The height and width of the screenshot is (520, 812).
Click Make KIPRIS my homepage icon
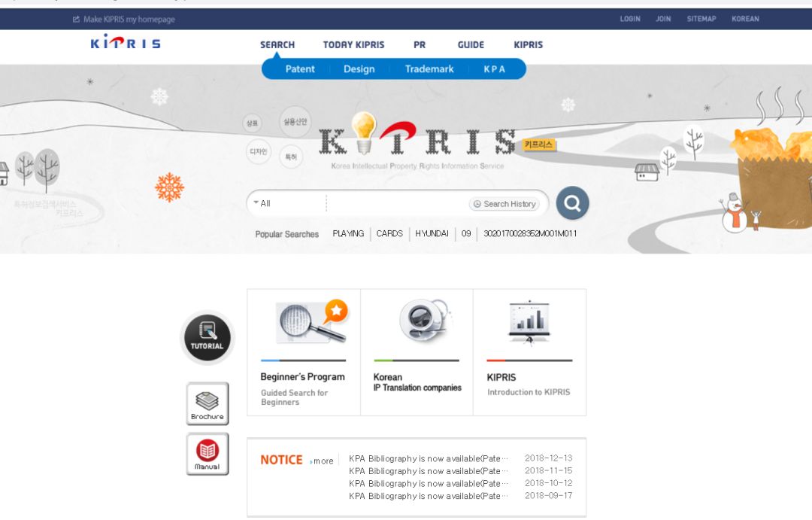[76, 19]
